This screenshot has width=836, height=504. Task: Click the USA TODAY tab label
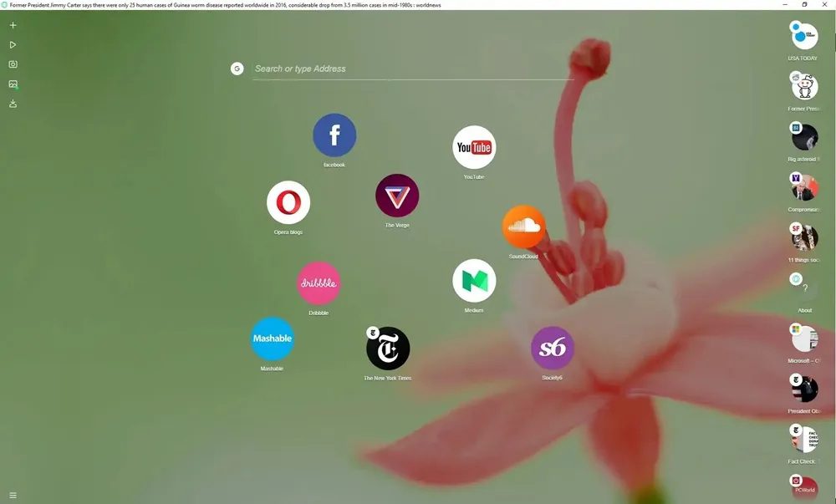click(x=803, y=59)
